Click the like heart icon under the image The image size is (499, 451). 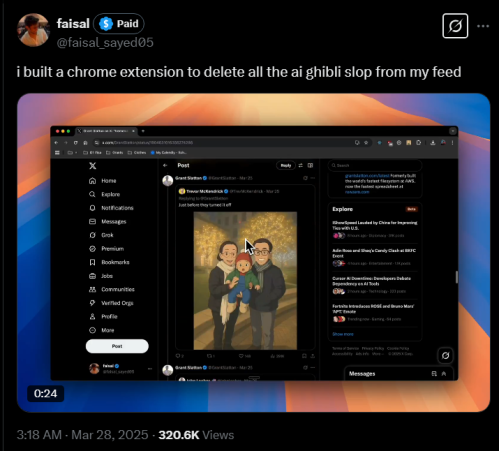click(241, 356)
